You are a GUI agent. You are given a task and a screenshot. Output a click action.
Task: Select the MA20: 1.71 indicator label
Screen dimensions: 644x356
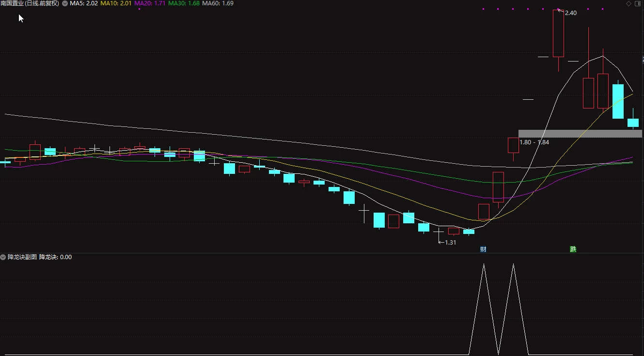[x=150, y=3]
